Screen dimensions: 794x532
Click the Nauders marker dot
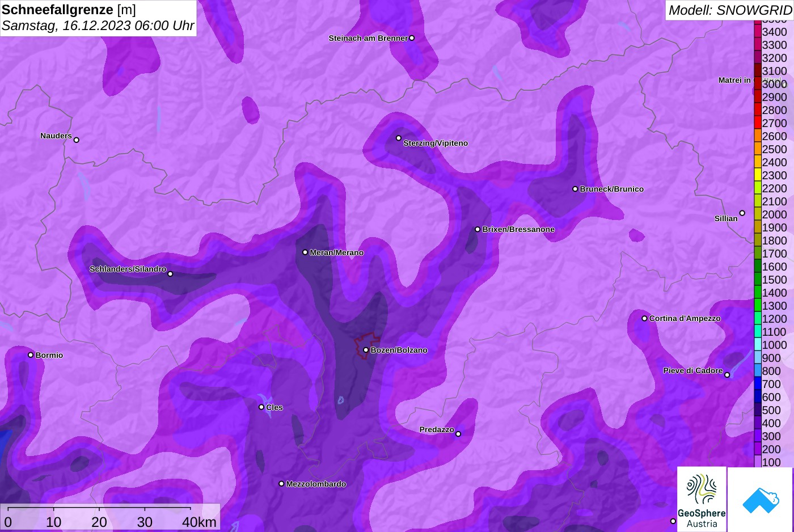(x=77, y=140)
